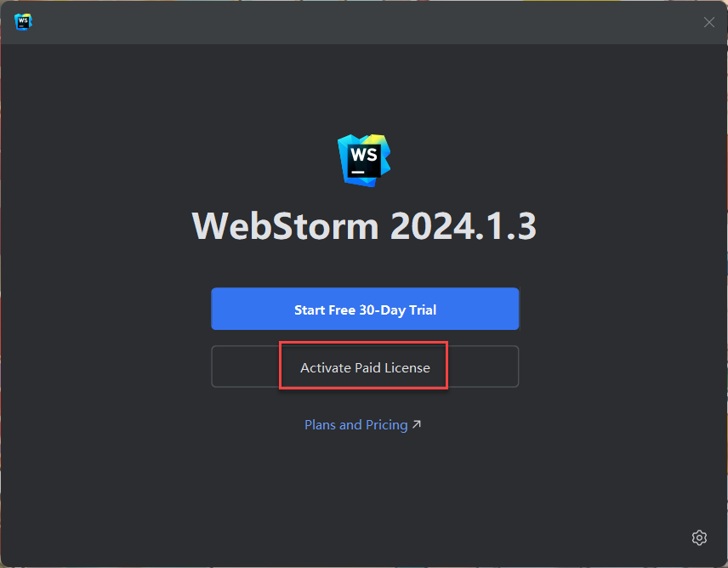Click the X icon at the window's top right
Viewport: 728px width, 568px height.
pyautogui.click(x=709, y=22)
